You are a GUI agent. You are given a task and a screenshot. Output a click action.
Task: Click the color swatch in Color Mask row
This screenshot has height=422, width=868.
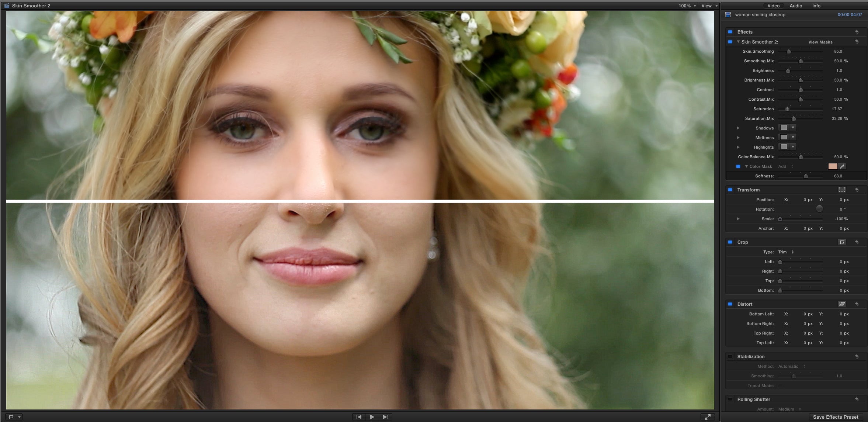[x=832, y=166]
